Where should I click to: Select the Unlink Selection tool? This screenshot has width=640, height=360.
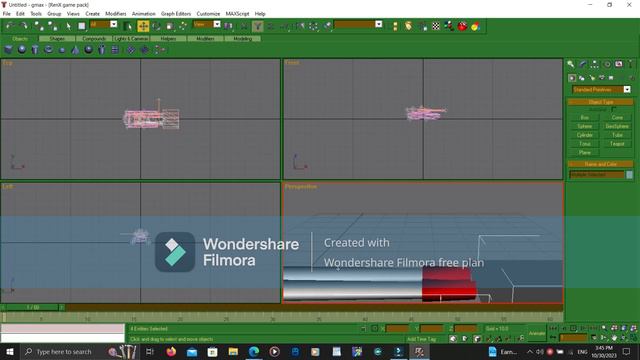(53, 26)
